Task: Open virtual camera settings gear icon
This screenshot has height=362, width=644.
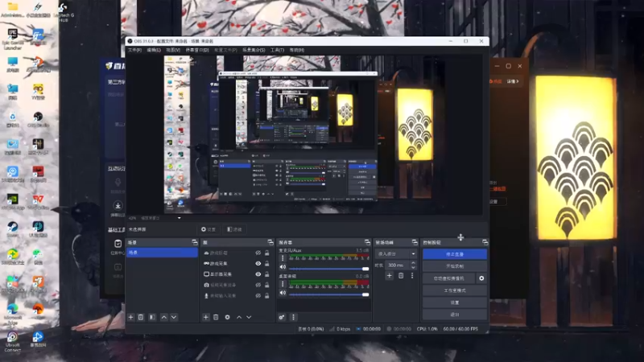Action: click(481, 278)
